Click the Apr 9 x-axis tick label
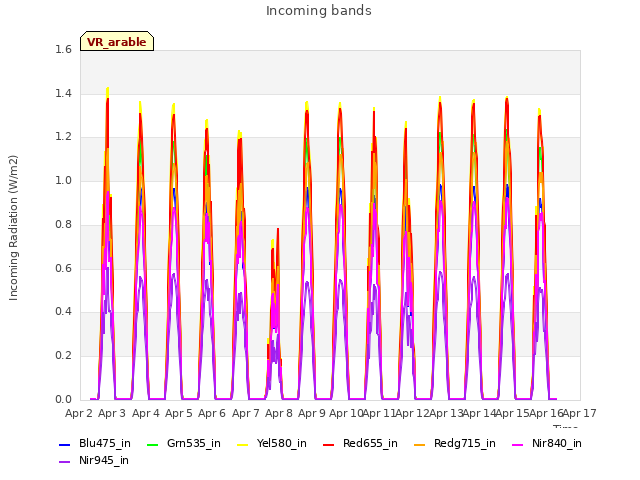Image resolution: width=640 pixels, height=480 pixels. (312, 413)
